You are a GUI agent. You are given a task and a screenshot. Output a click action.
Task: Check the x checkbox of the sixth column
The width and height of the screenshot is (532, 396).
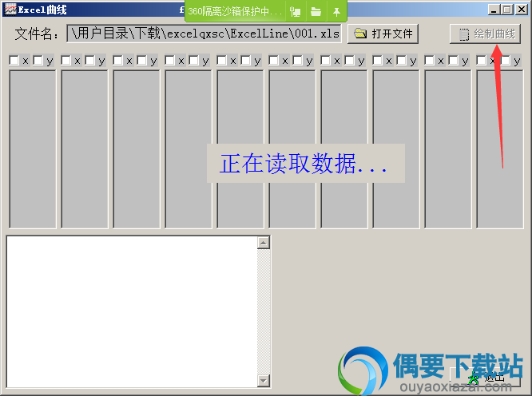click(273, 61)
